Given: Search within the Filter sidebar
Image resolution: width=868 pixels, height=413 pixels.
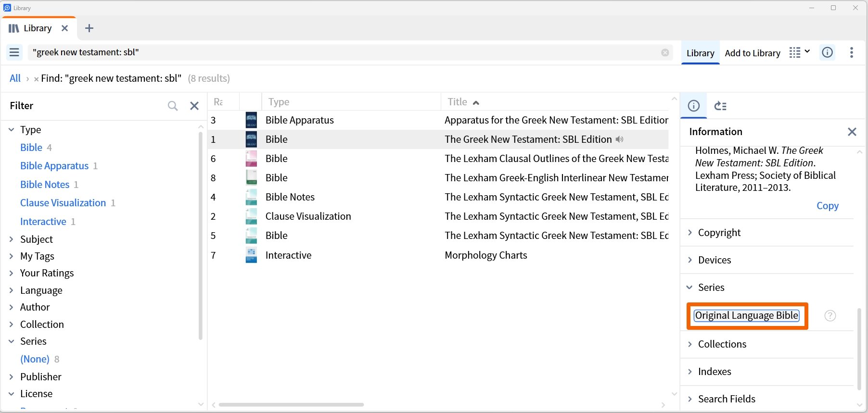Looking at the screenshot, I should 173,106.
